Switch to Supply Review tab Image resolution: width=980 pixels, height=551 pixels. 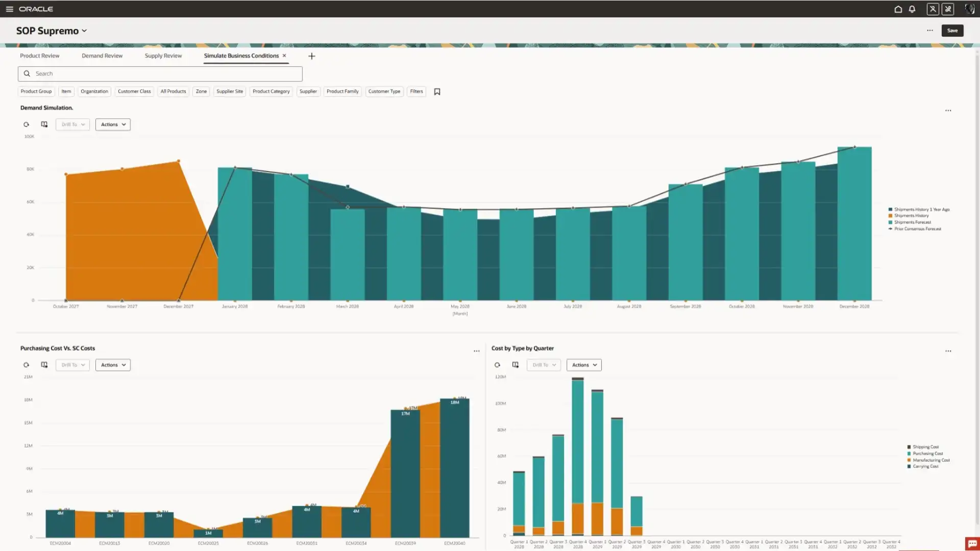pos(163,56)
